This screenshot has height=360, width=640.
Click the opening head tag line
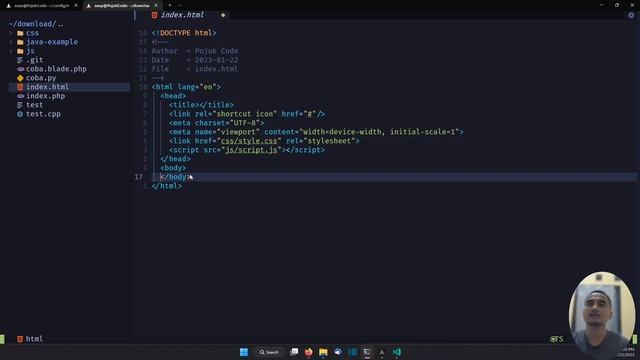coord(173,96)
